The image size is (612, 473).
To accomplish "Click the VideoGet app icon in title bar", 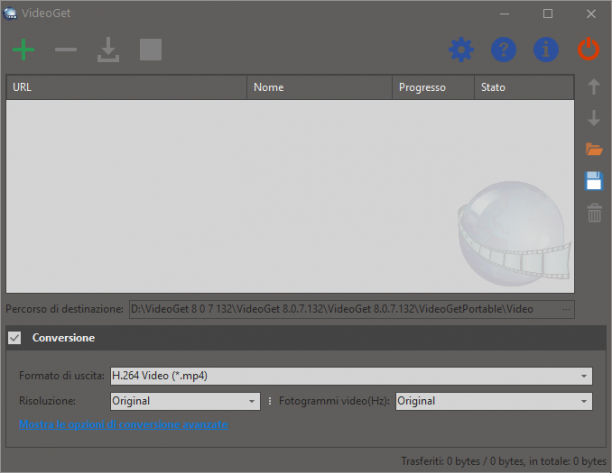I will [10, 13].
